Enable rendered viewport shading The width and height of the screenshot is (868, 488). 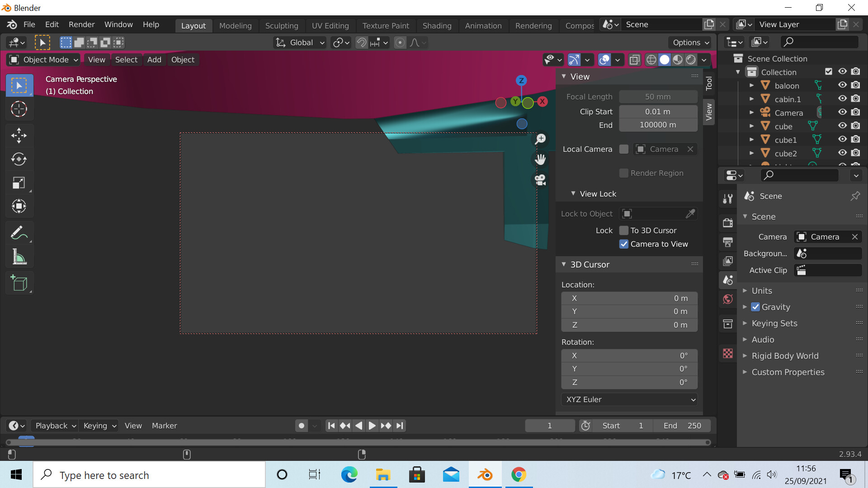(x=690, y=59)
